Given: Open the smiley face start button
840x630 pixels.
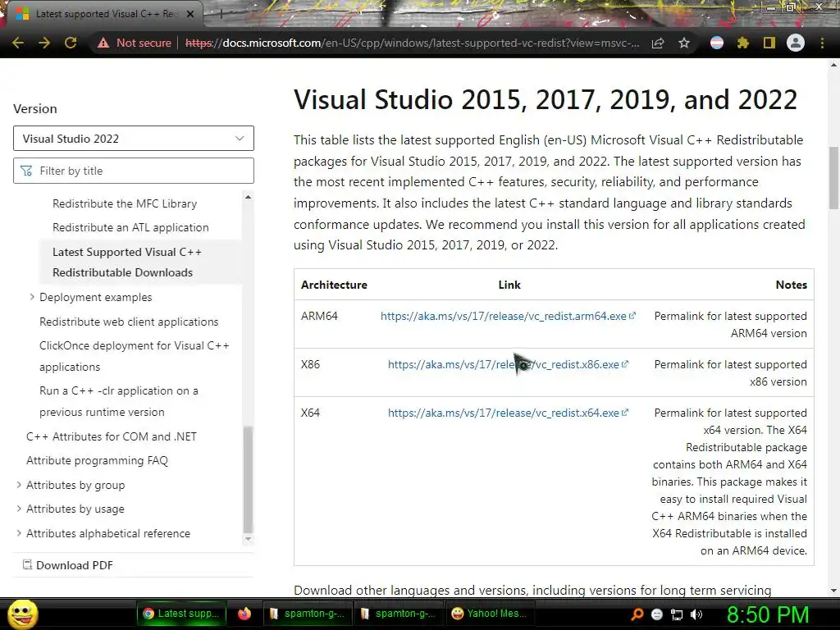Looking at the screenshot, I should [x=23, y=614].
